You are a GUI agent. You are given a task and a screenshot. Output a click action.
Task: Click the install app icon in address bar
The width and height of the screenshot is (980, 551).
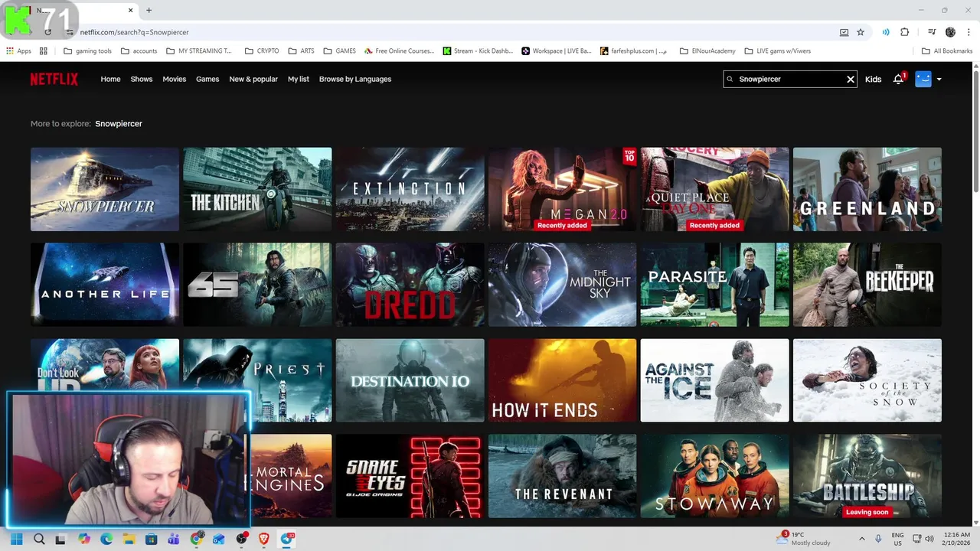(x=844, y=32)
